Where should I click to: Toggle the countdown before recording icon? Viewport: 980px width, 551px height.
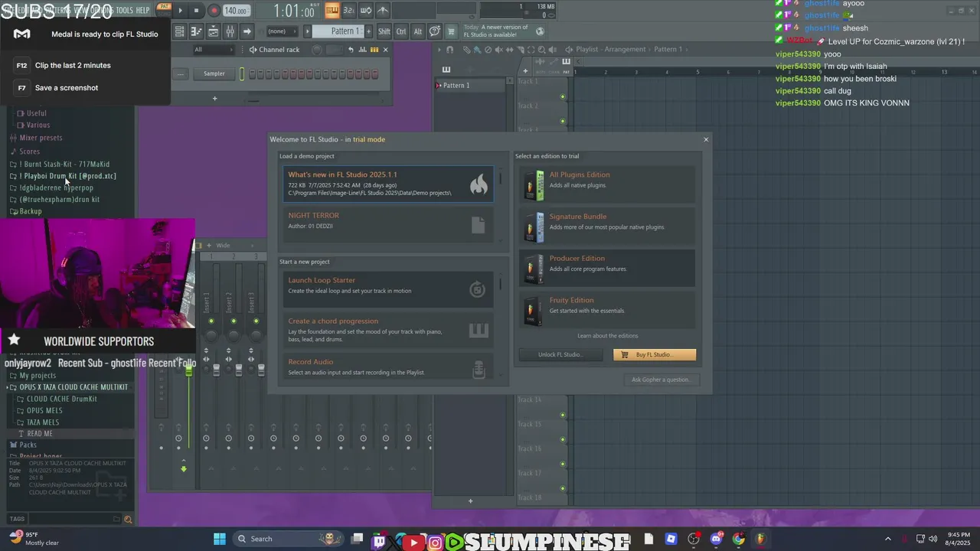[x=349, y=11]
